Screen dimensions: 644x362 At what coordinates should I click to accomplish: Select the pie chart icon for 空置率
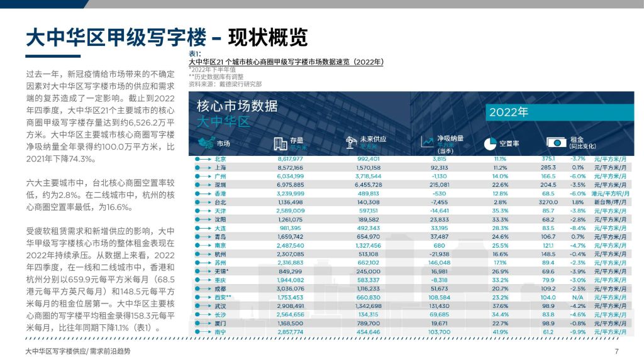(x=491, y=143)
